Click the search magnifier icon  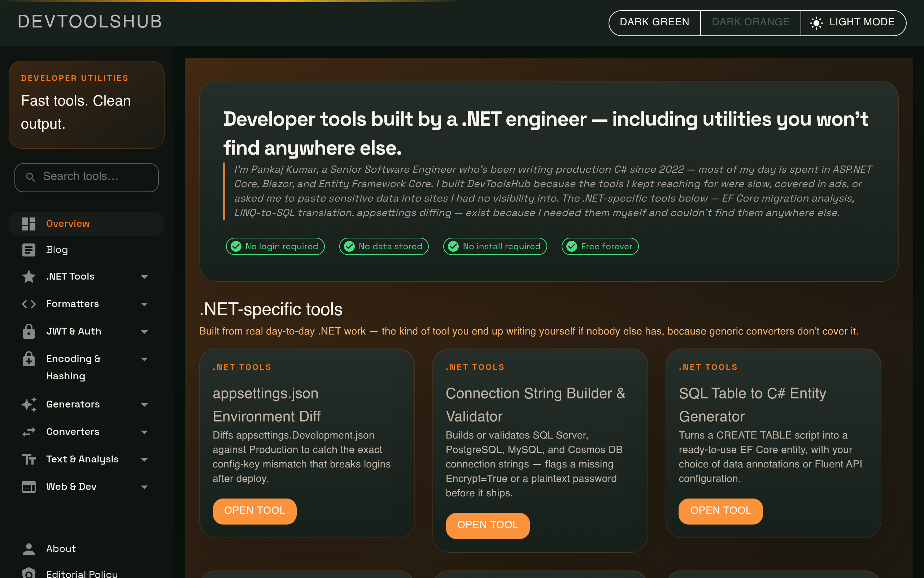click(x=31, y=177)
